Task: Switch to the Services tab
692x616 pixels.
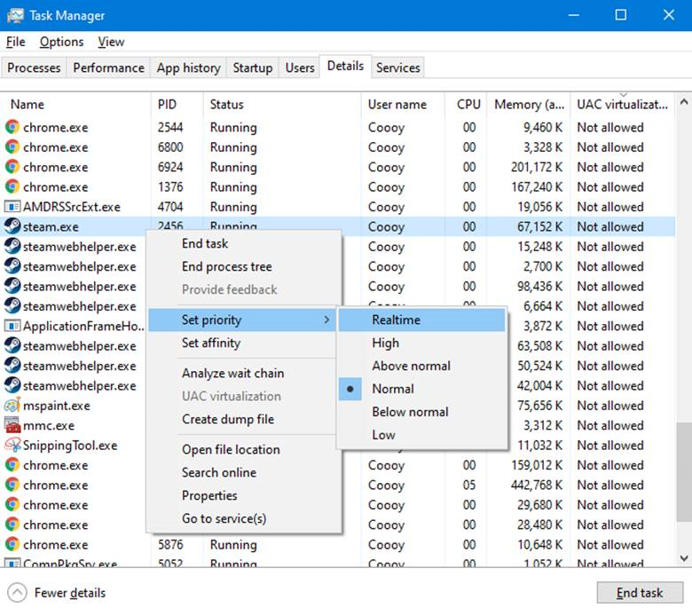Action: (397, 67)
